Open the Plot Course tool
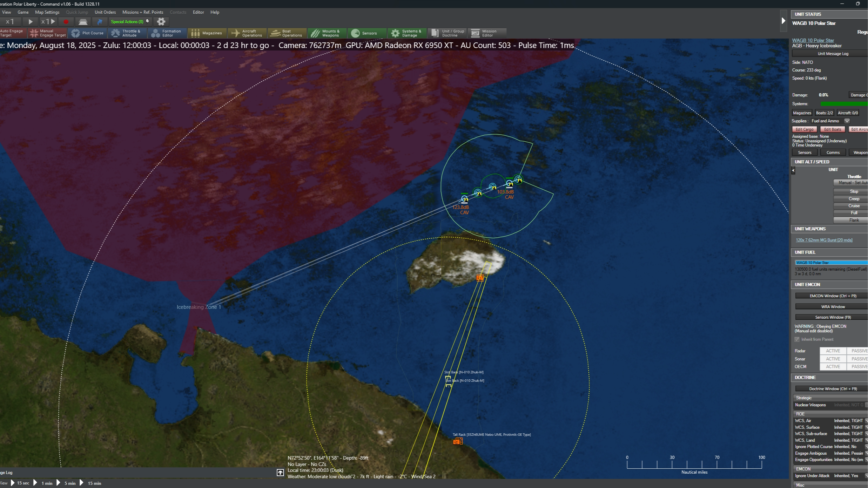 tap(87, 33)
